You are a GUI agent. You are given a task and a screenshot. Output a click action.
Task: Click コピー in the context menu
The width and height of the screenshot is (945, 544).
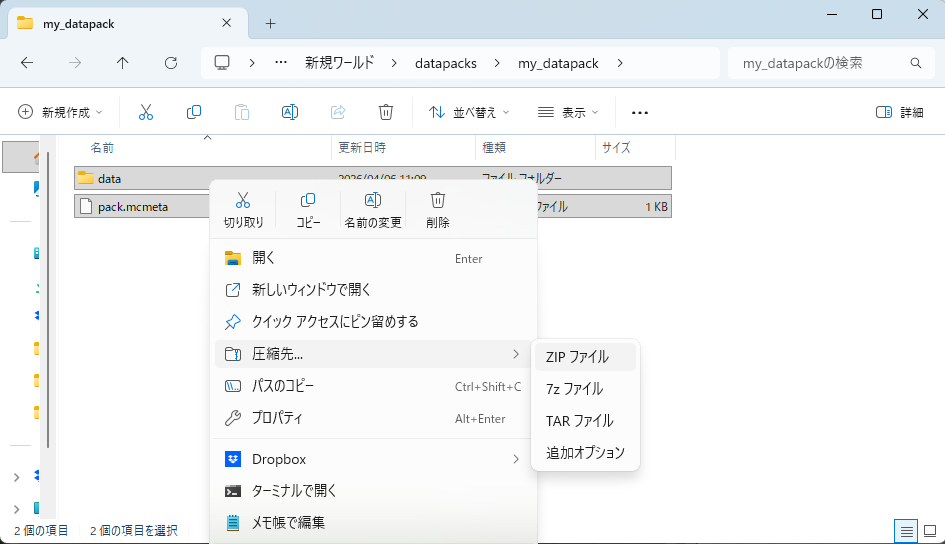tap(308, 210)
